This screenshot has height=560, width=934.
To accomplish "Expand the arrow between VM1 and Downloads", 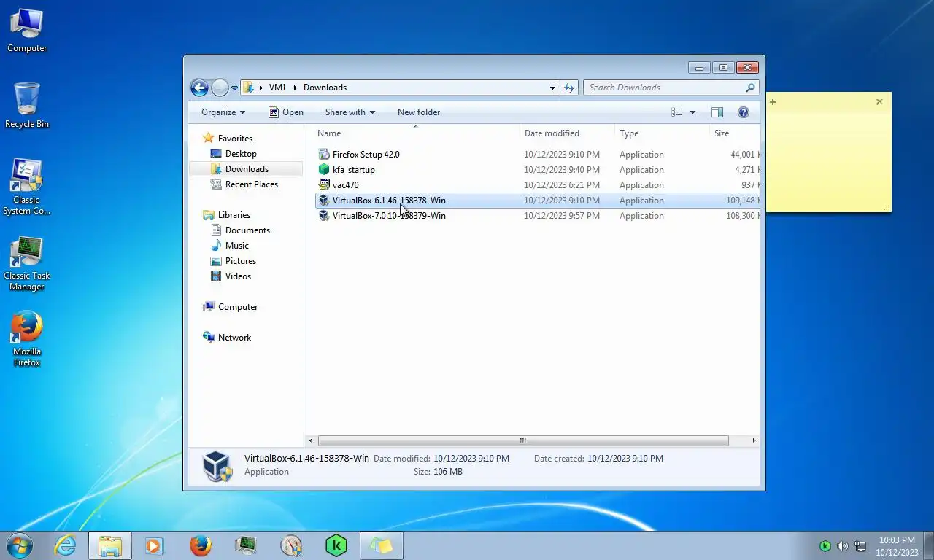I will 296,87.
